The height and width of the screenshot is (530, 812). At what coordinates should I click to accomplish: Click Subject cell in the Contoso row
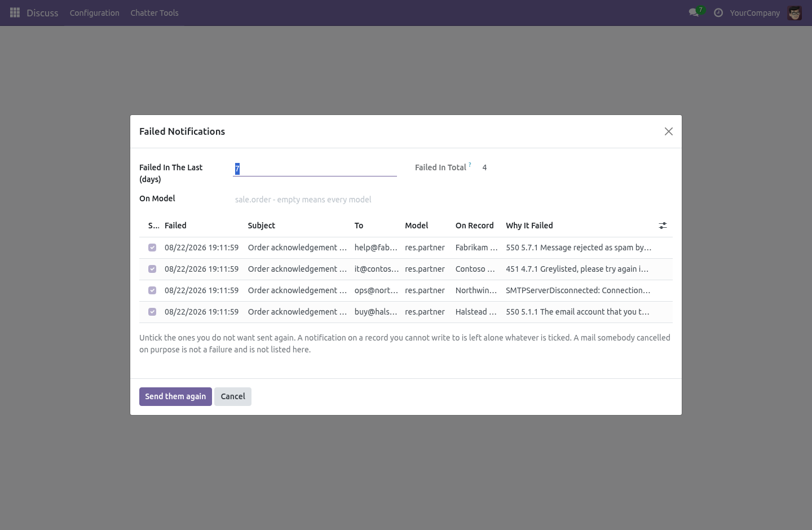coord(297,269)
